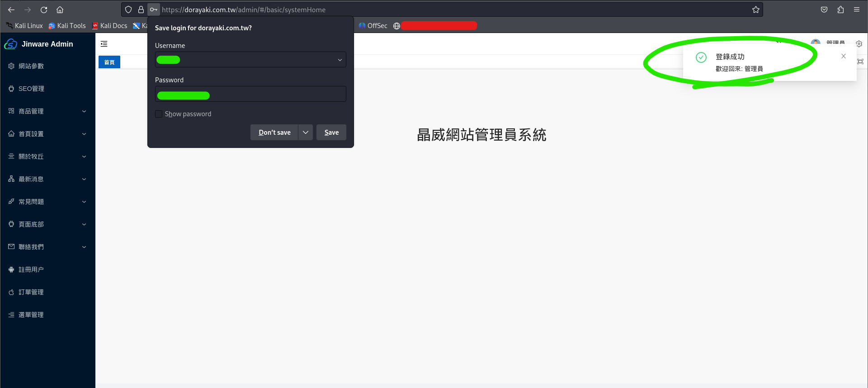Image resolution: width=868 pixels, height=388 pixels.
Task: Expand the 關於牧丘 submenu
Action: (x=47, y=156)
